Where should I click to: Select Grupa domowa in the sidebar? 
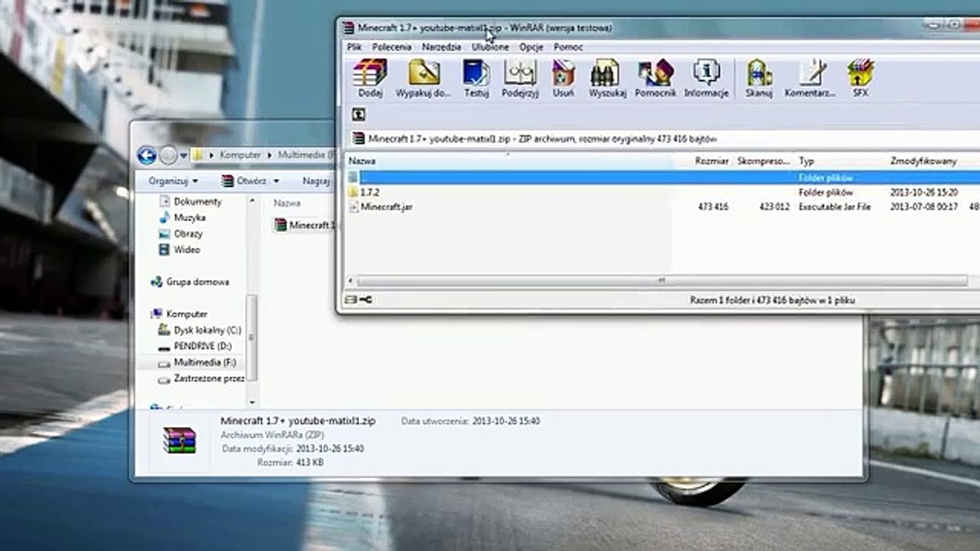tap(198, 282)
